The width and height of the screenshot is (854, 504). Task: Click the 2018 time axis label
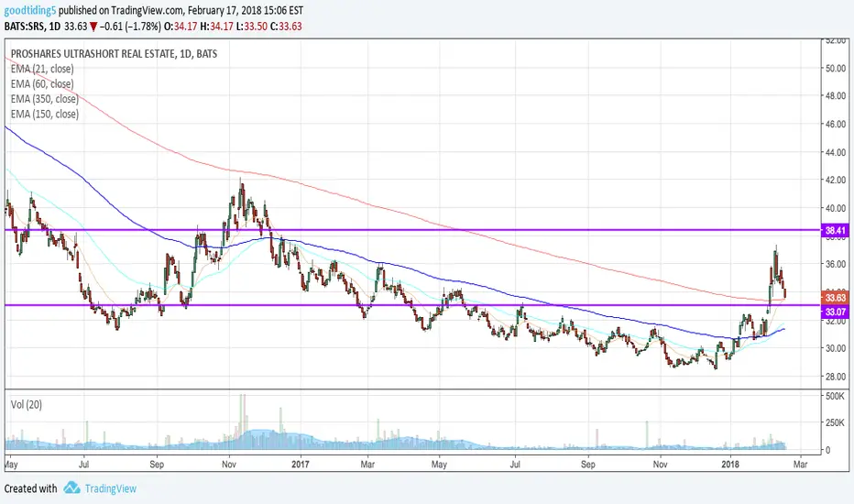[x=730, y=465]
